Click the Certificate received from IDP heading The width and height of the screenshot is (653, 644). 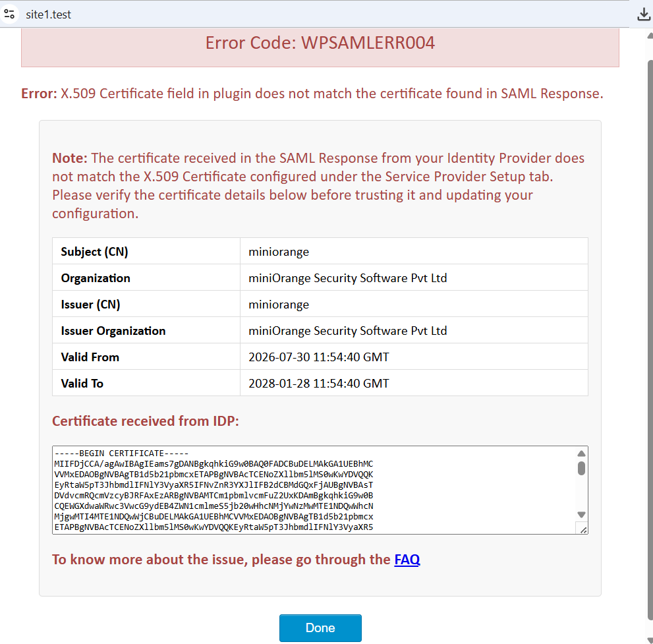click(146, 421)
